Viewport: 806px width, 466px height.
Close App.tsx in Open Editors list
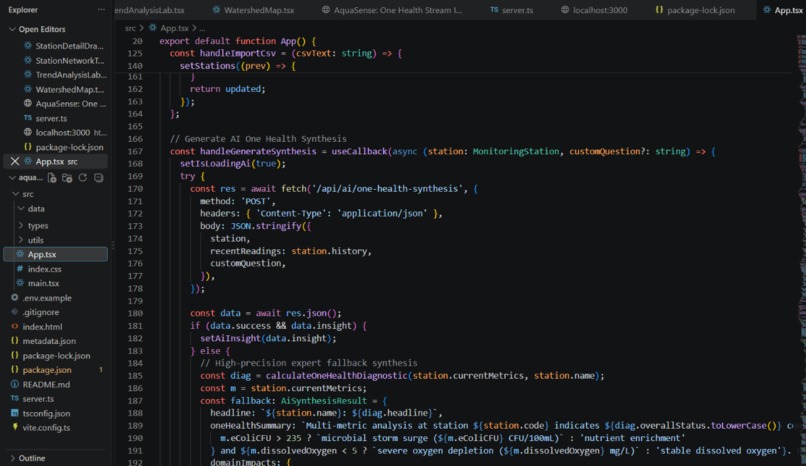click(15, 161)
